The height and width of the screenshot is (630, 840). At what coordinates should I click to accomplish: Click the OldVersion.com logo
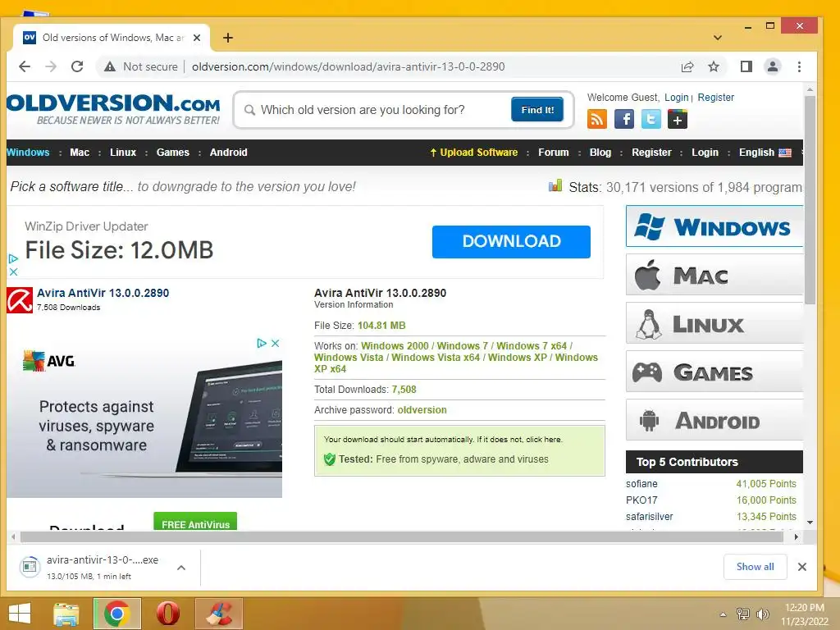[113, 109]
